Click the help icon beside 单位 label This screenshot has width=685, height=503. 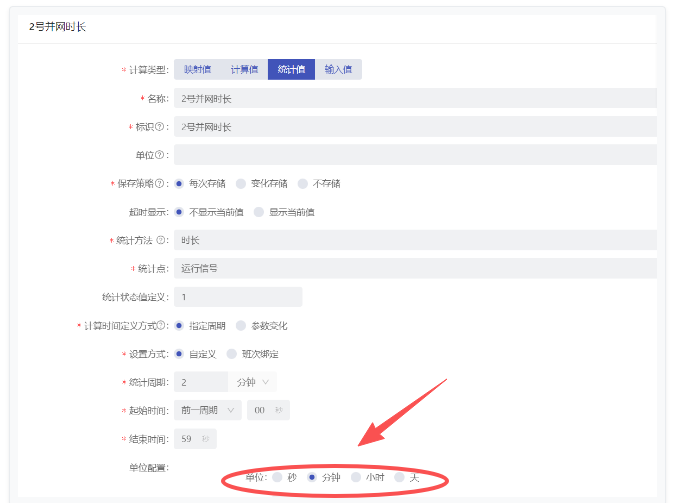click(160, 155)
